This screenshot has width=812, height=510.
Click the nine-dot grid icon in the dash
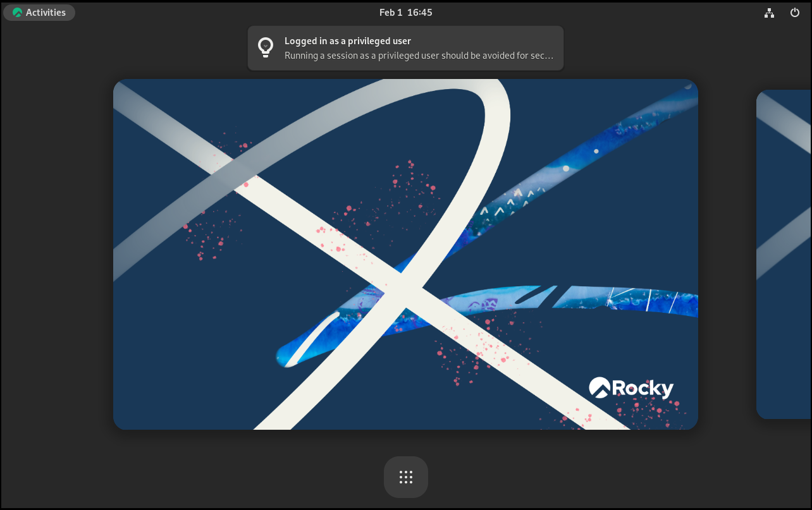click(406, 477)
